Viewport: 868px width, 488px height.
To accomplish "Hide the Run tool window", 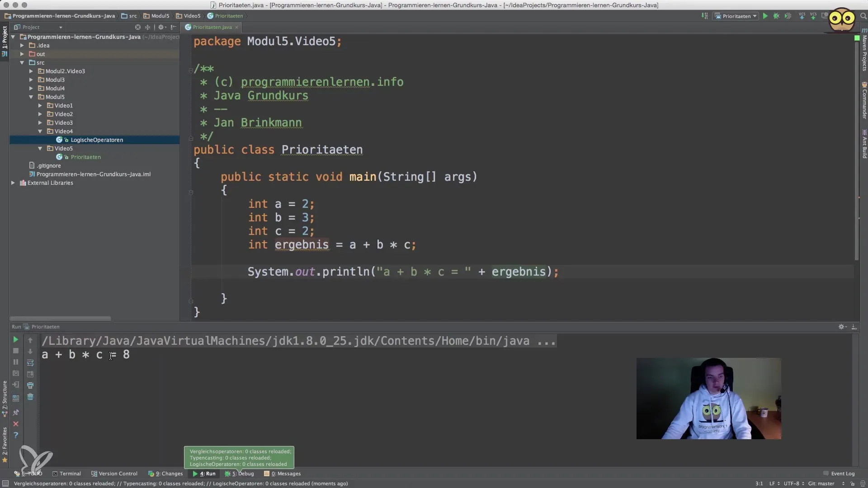I will coord(854,327).
